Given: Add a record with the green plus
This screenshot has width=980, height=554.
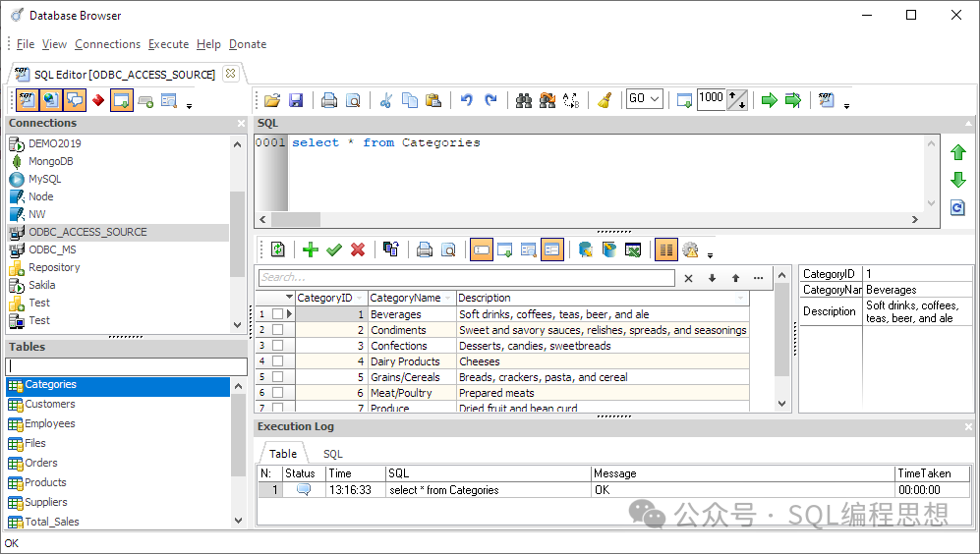Looking at the screenshot, I should (311, 249).
